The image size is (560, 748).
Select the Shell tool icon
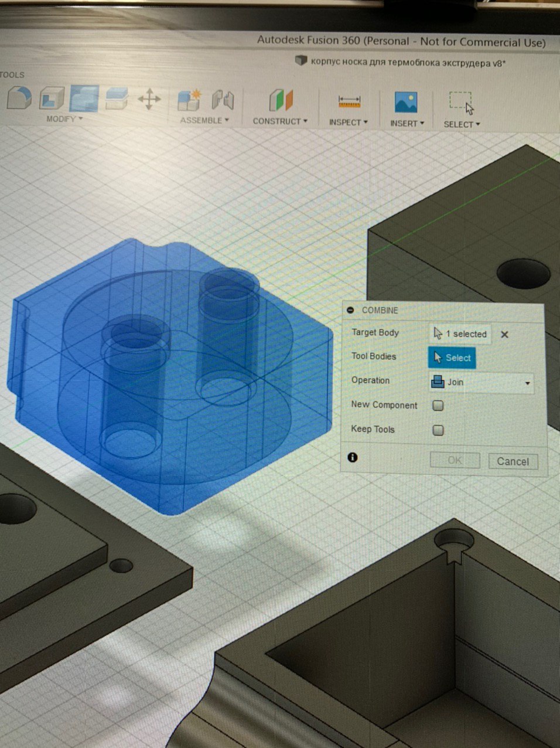(52, 98)
